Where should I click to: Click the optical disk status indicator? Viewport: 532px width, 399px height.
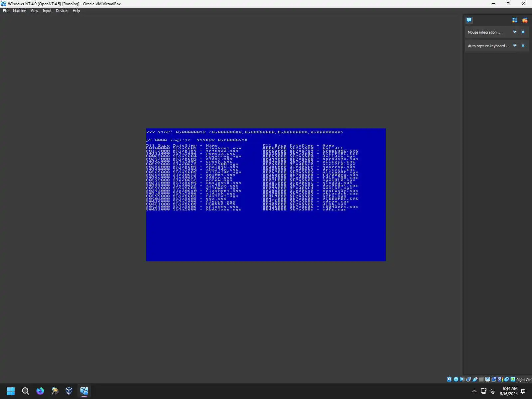pyautogui.click(x=456, y=379)
